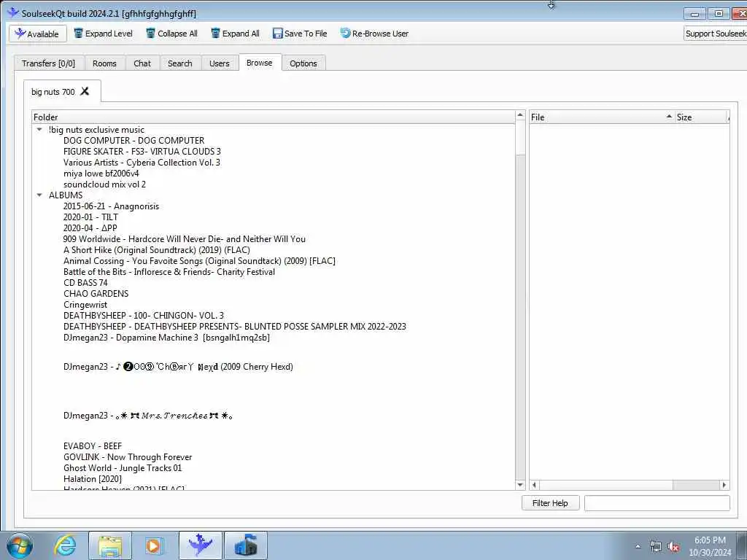747x560 pixels.
Task: Open the Users tab
Action: point(219,63)
